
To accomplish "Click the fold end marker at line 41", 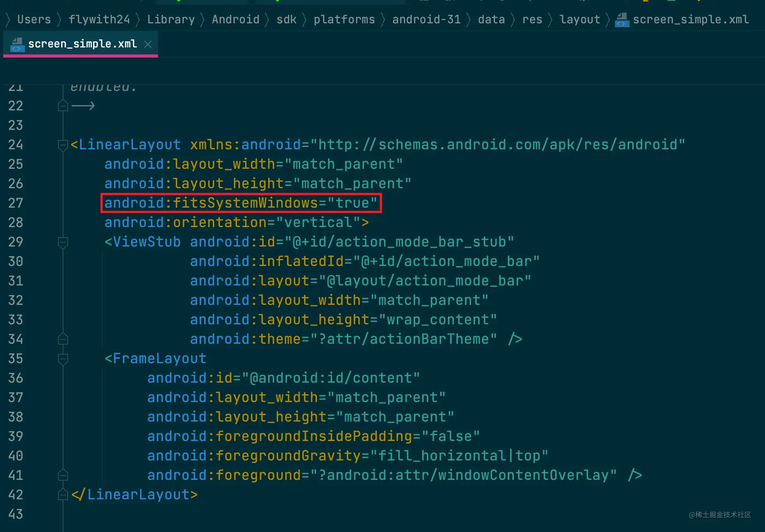I will 63,475.
